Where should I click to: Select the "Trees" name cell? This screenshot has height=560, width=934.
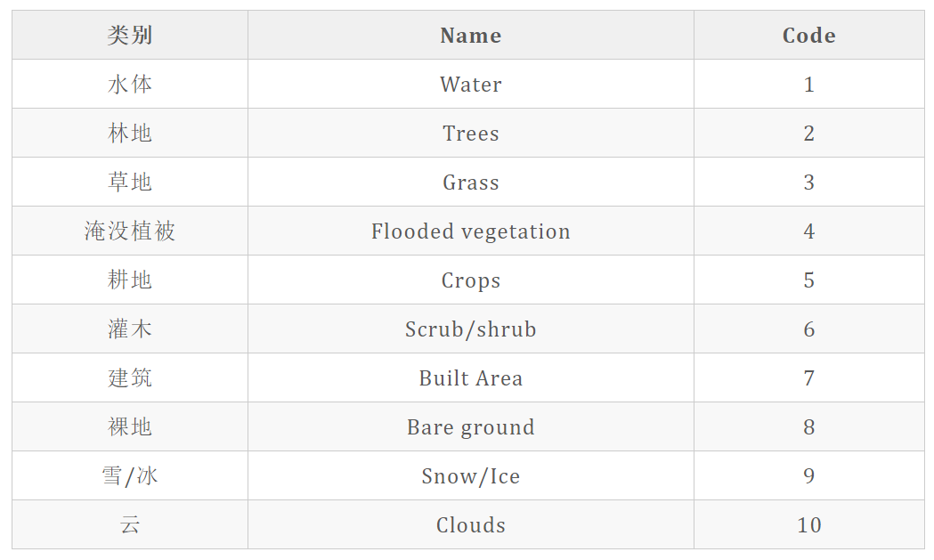(470, 134)
